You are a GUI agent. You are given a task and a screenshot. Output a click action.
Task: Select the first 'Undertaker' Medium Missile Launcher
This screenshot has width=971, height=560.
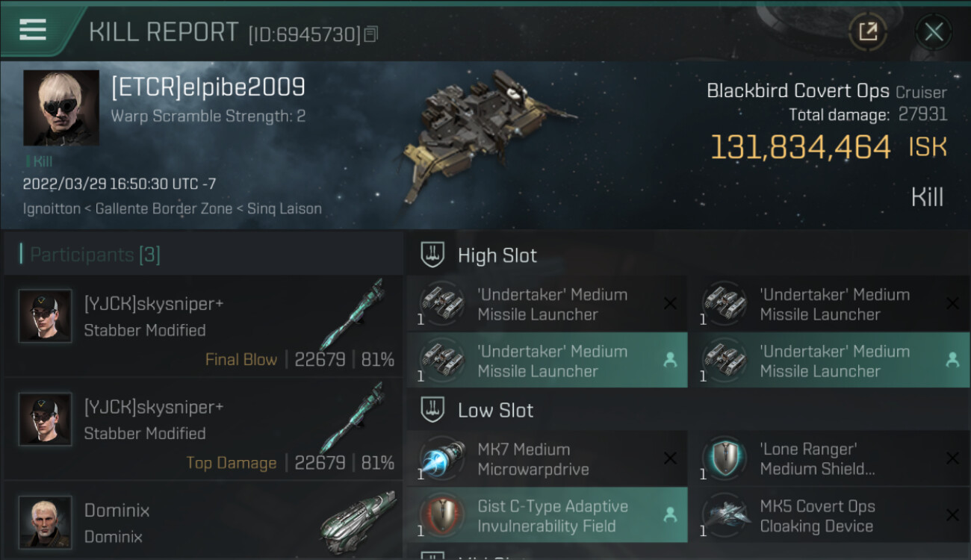(545, 304)
